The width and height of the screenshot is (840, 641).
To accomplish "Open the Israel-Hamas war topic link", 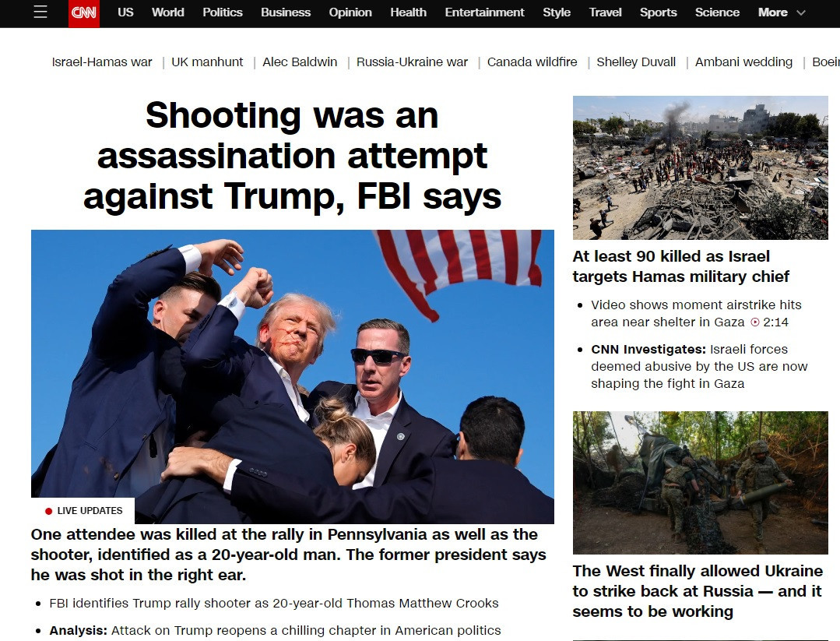I will tap(102, 62).
